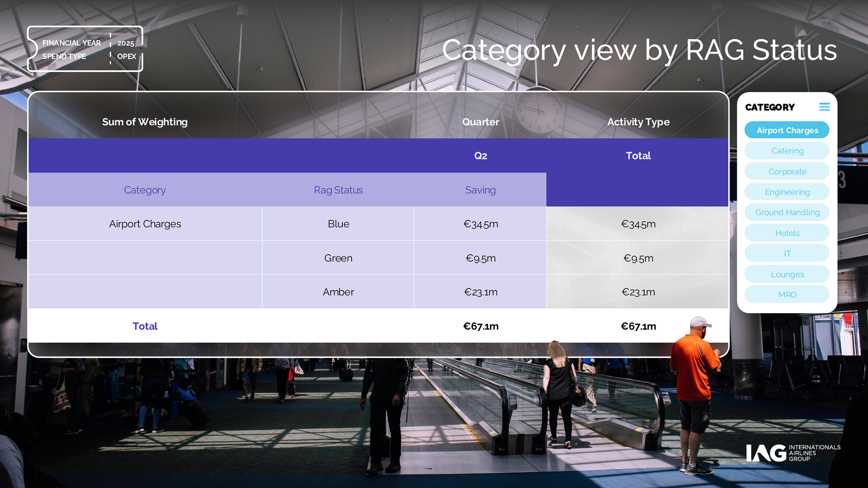The width and height of the screenshot is (868, 488).
Task: Select the Airport Charges category filter
Action: (787, 130)
